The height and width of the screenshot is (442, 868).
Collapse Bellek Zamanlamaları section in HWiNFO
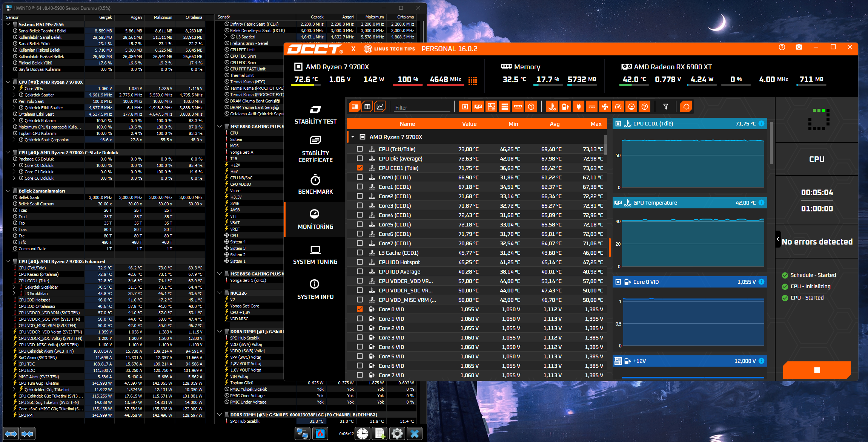[8, 191]
